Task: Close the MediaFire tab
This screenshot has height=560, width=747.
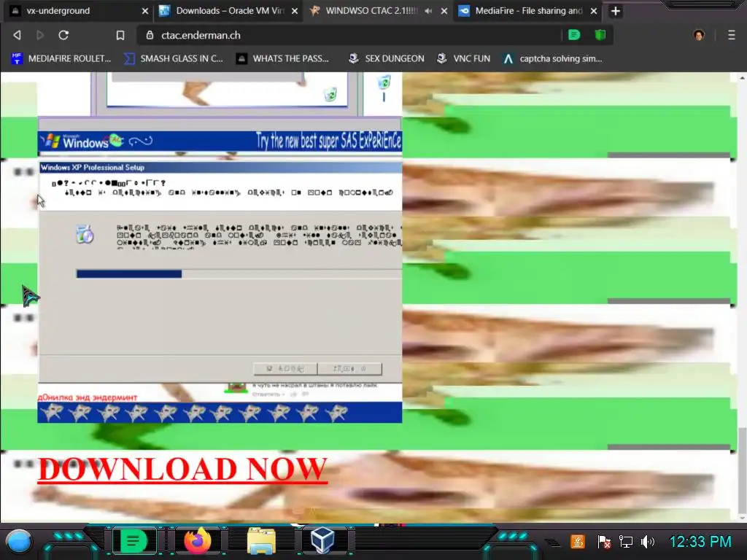Action: point(594,11)
